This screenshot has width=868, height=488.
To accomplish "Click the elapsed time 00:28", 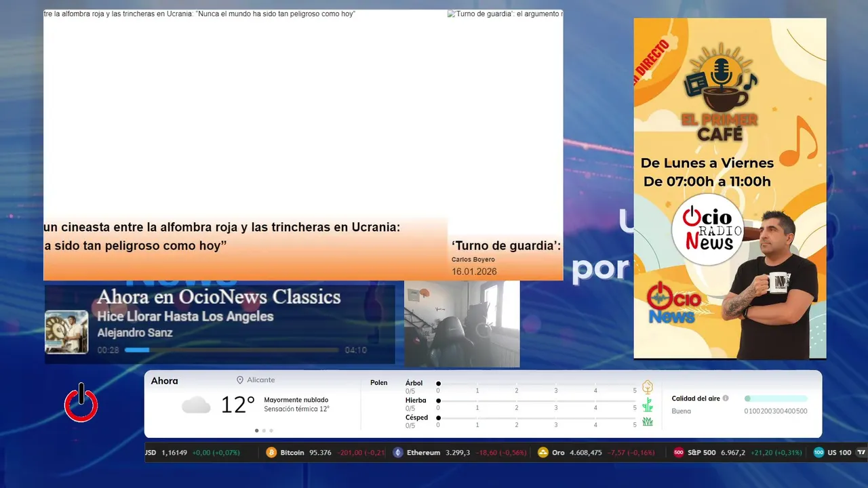I will click(108, 350).
